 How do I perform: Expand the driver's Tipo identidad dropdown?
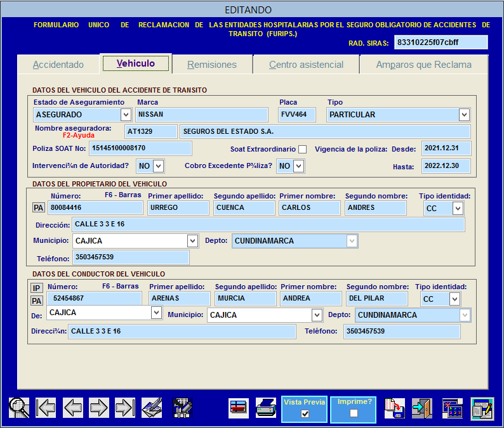click(454, 299)
